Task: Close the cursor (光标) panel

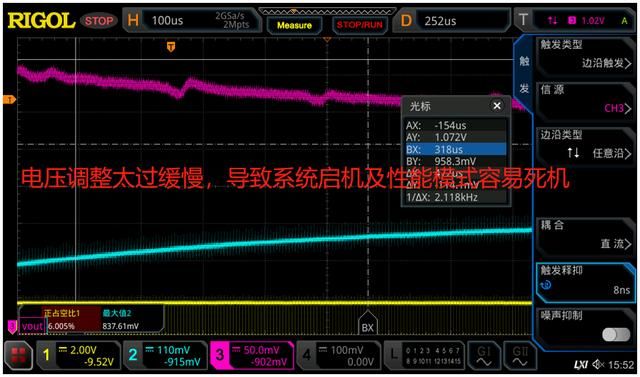Action: tap(497, 106)
